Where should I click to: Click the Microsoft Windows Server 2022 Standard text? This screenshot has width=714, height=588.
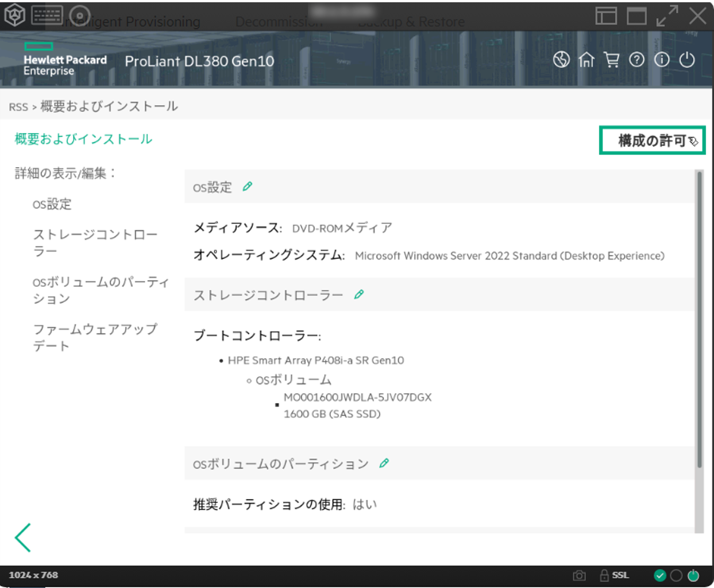point(510,256)
